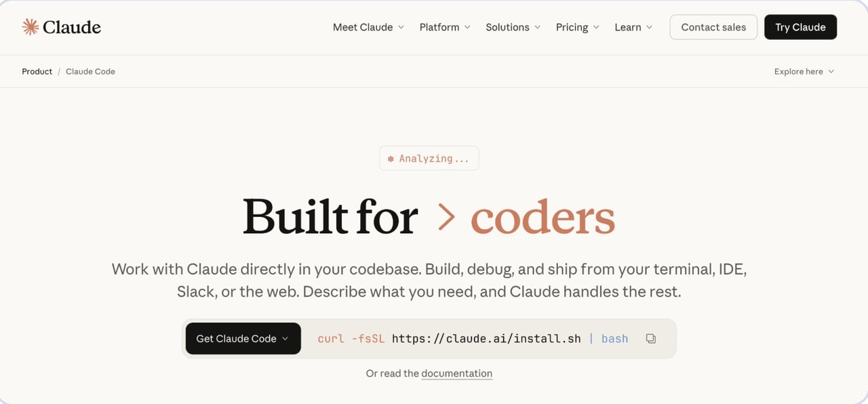This screenshot has width=868, height=404.
Task: Click the curl install command text
Action: click(473, 338)
